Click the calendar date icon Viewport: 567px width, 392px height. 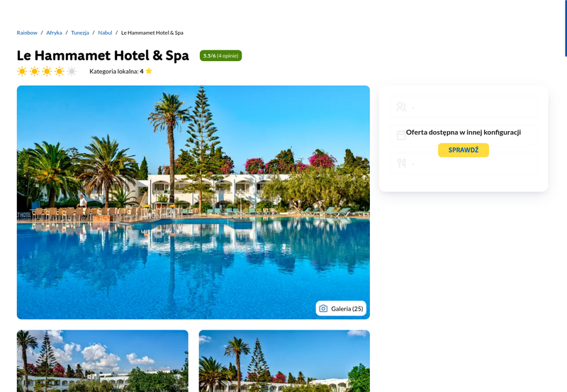tap(401, 135)
